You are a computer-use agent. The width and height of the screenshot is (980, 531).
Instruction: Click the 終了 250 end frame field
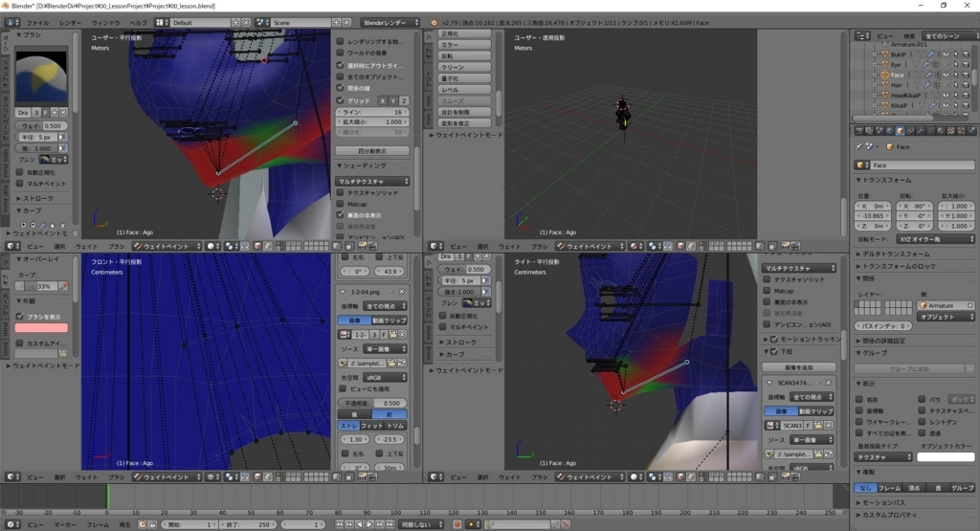click(250, 524)
